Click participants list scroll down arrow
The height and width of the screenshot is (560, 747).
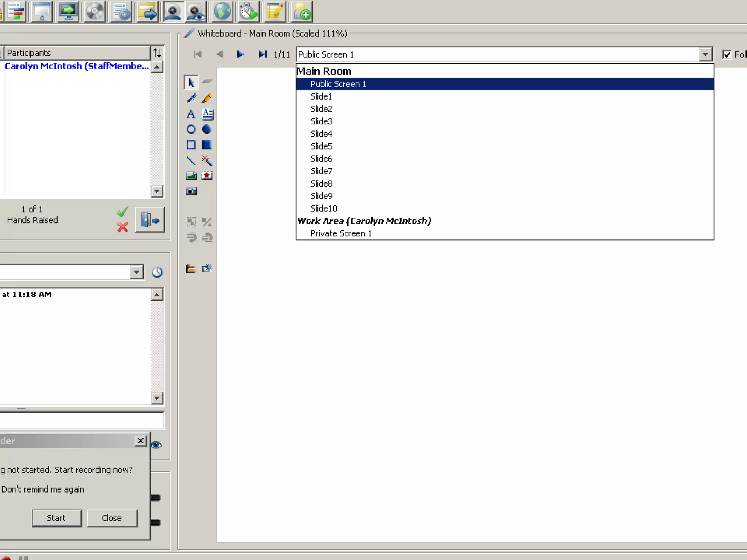point(157,191)
